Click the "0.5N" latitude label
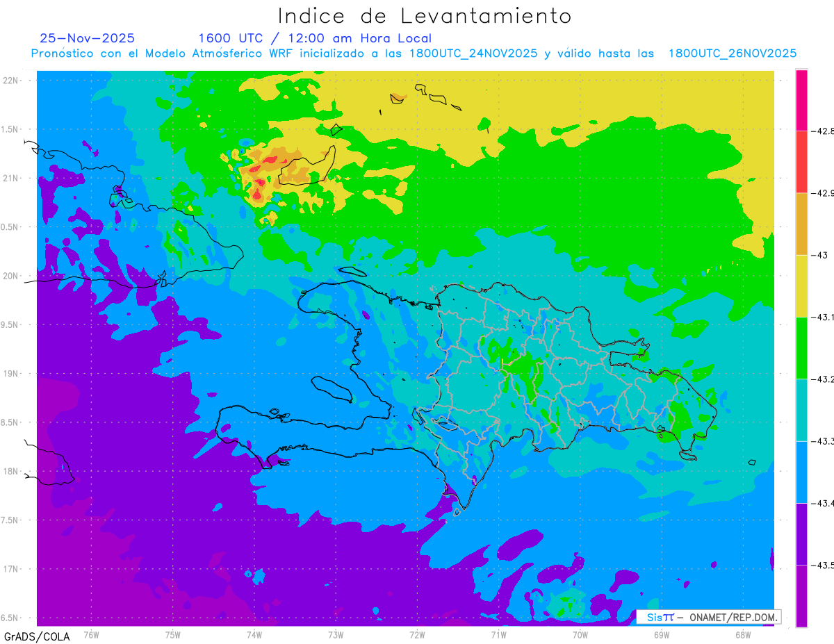Viewport: 834px width, 644px height. pyautogui.click(x=10, y=227)
